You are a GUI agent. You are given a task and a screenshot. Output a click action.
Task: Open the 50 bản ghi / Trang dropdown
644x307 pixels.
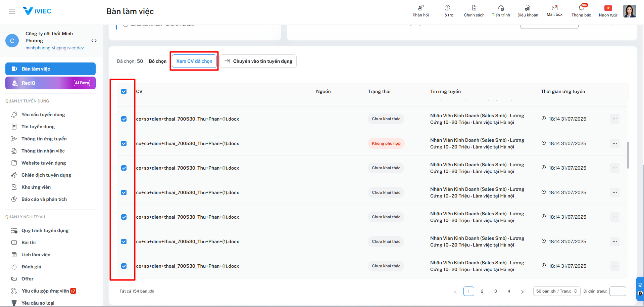[556, 291]
